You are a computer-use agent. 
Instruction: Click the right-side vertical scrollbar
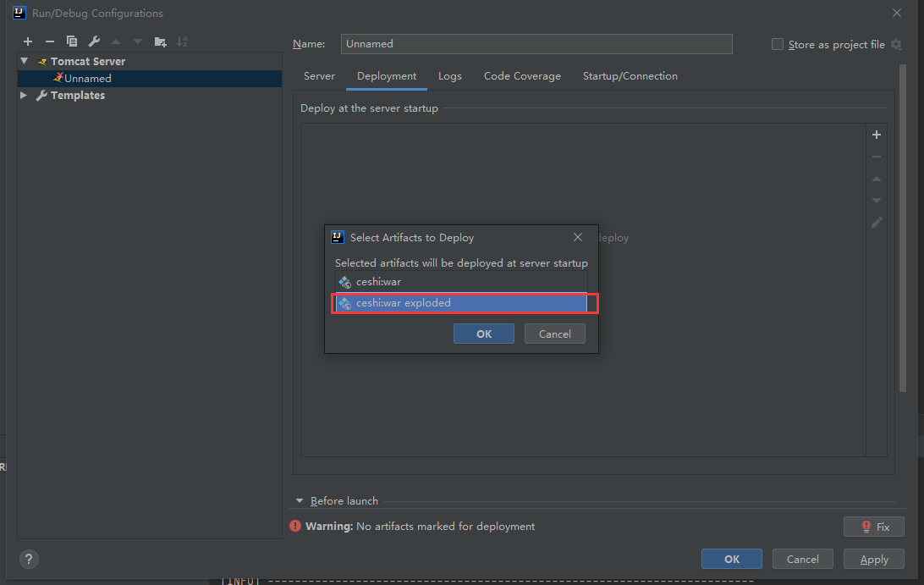902,228
